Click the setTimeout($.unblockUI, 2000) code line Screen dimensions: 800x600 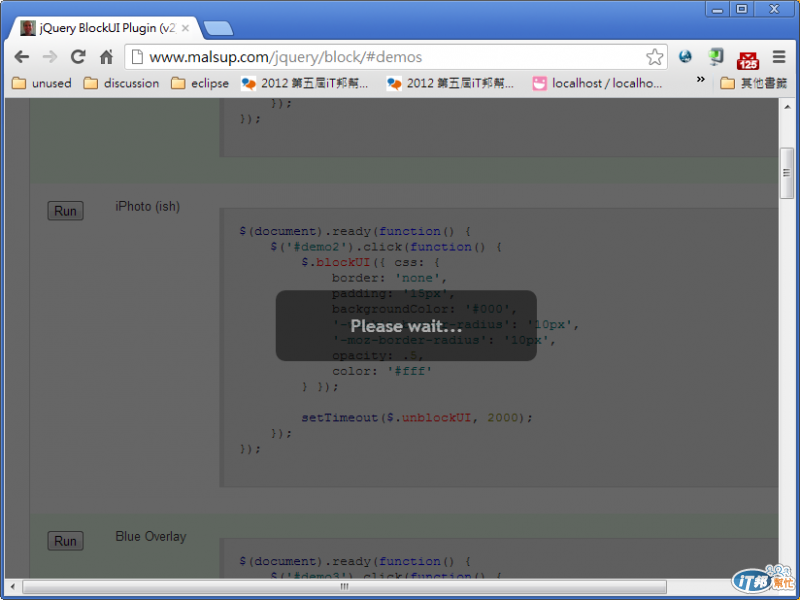tap(417, 418)
